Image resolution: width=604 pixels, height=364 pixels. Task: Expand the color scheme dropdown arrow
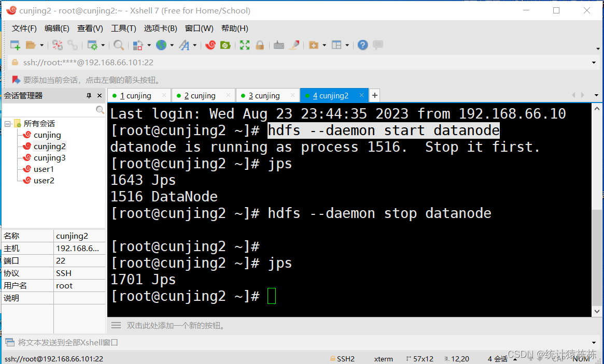149,46
